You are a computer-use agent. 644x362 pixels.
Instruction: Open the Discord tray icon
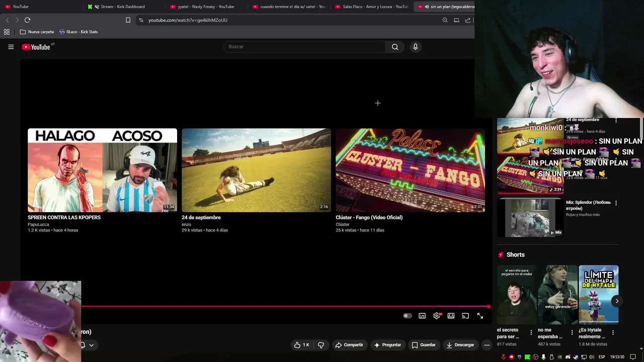point(568,357)
